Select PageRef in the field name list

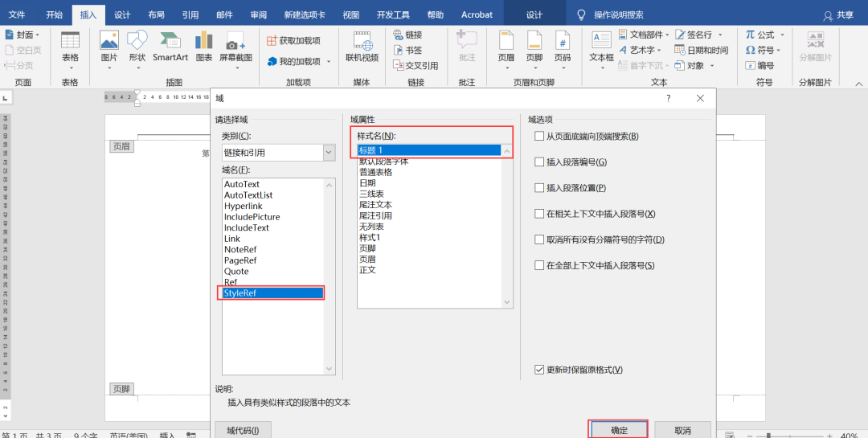(240, 260)
